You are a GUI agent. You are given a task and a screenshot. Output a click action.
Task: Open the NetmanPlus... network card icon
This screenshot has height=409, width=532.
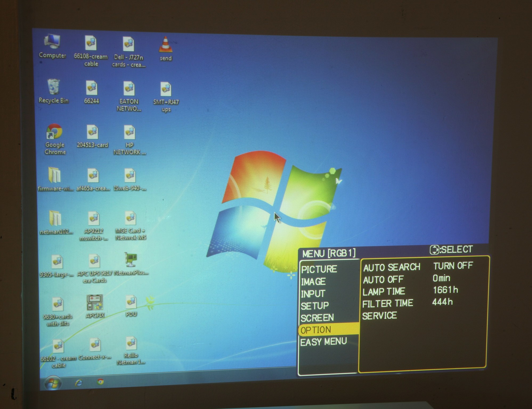(x=131, y=264)
